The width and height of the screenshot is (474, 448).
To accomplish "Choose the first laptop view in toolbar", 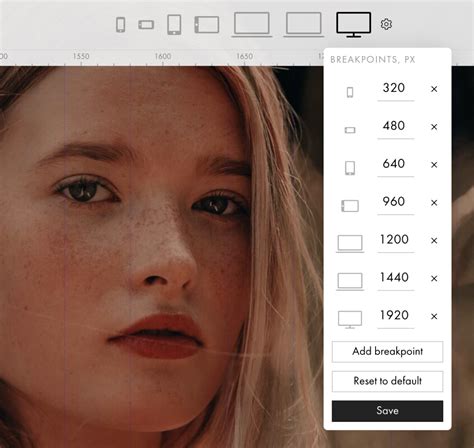I will [x=252, y=24].
